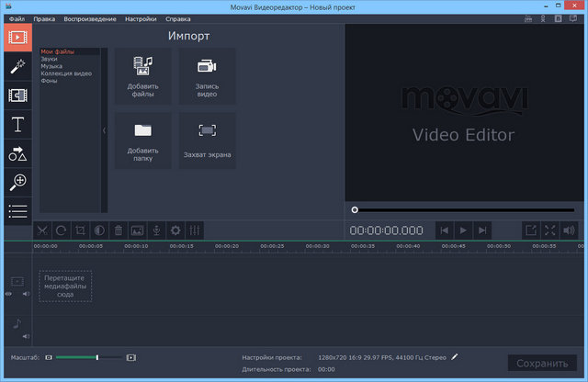Click the Масштаб zoom slider
Image resolution: width=588 pixels, height=382 pixels.
87,356
